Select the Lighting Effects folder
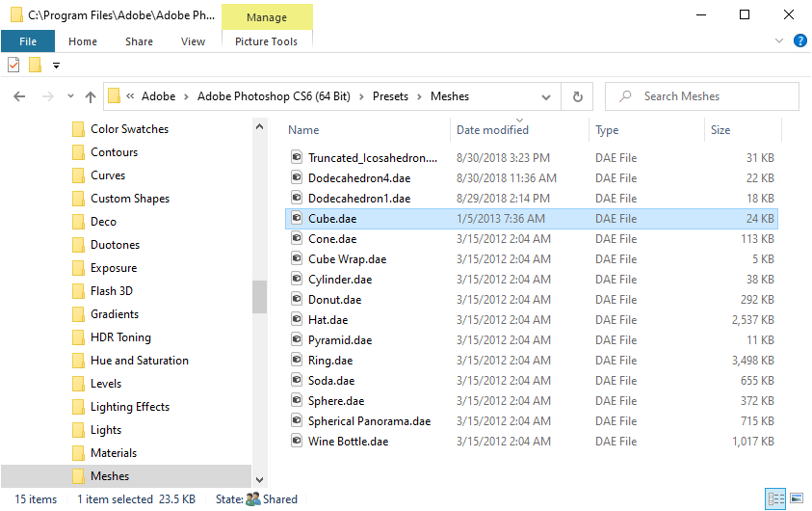Image resolution: width=812 pixels, height=511 pixels. (130, 407)
